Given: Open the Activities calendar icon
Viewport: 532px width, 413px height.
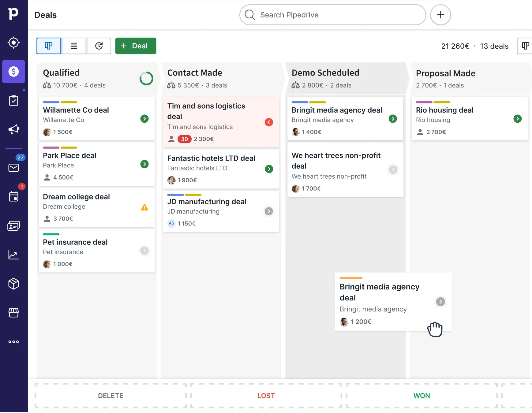Looking at the screenshot, I should tap(14, 196).
